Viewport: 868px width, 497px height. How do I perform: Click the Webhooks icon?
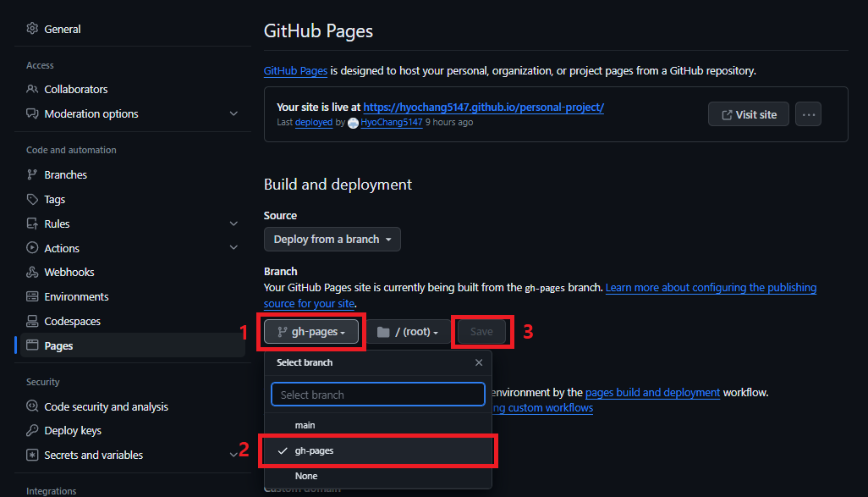pos(32,272)
